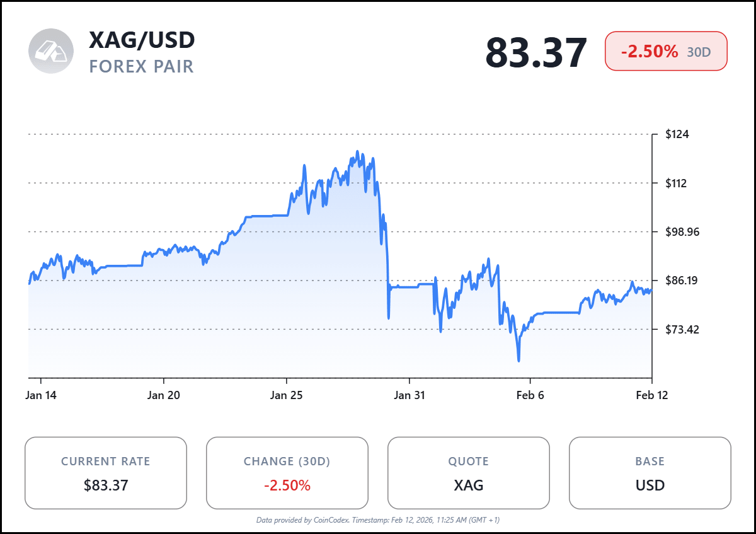Viewport: 756px width, 534px height.
Task: Click the Jan 14 date axis label
Action: tap(41, 395)
